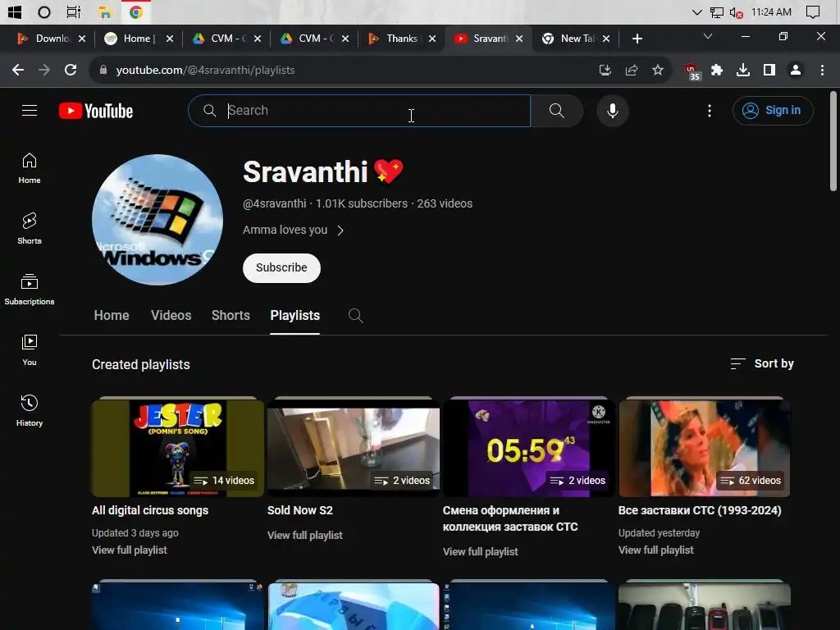The height and width of the screenshot is (630, 840).
Task: Open the 62 videos playlist thumbnail
Action: pyautogui.click(x=705, y=449)
